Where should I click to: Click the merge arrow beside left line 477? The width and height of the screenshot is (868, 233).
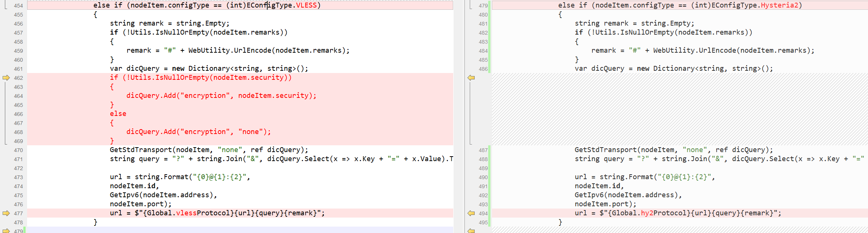[x=6, y=213]
